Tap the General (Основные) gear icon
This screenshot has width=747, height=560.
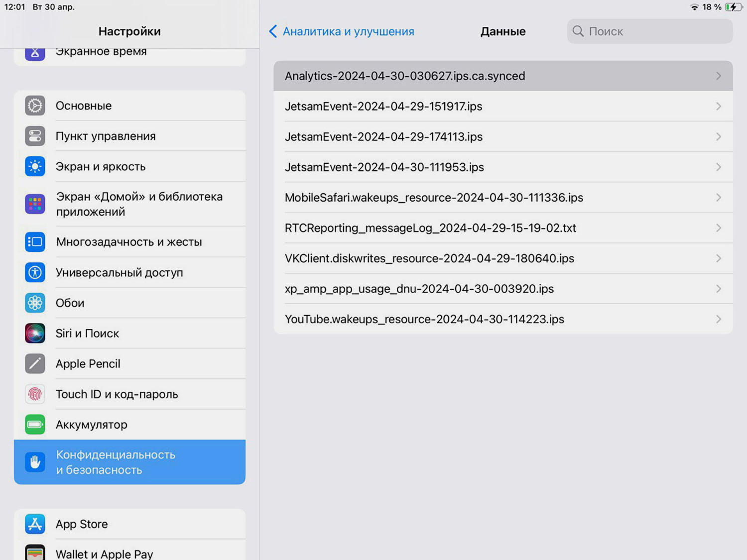pos(35,106)
